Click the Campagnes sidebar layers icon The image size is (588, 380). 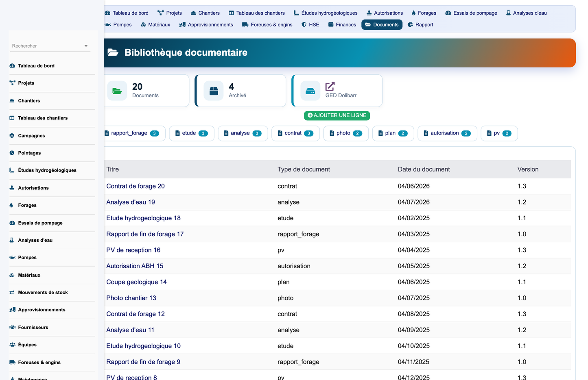pyautogui.click(x=12, y=136)
